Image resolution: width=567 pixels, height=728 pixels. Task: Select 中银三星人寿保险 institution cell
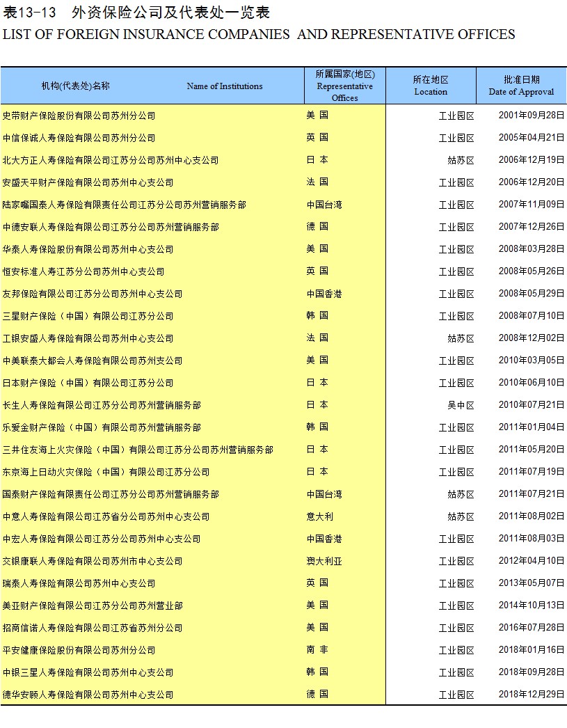click(x=88, y=673)
